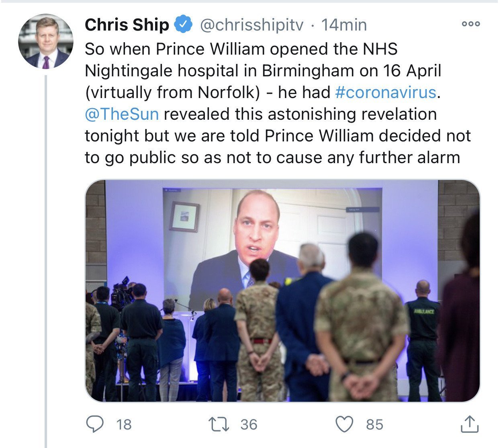
Task: Click the like count 85
Action: coord(374,424)
